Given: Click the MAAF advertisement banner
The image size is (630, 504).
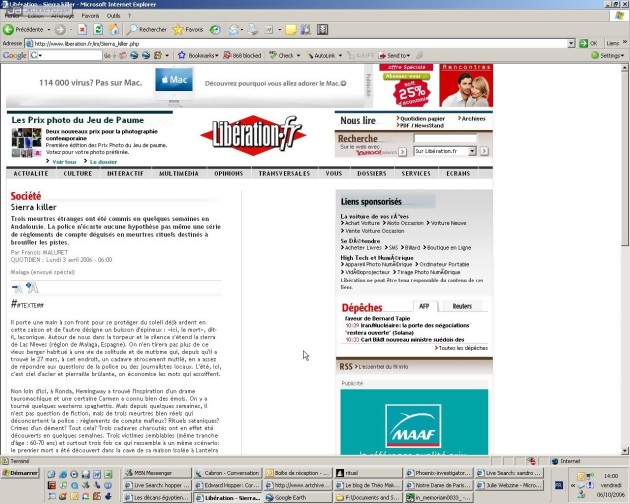Looking at the screenshot, I should pyautogui.click(x=414, y=422).
